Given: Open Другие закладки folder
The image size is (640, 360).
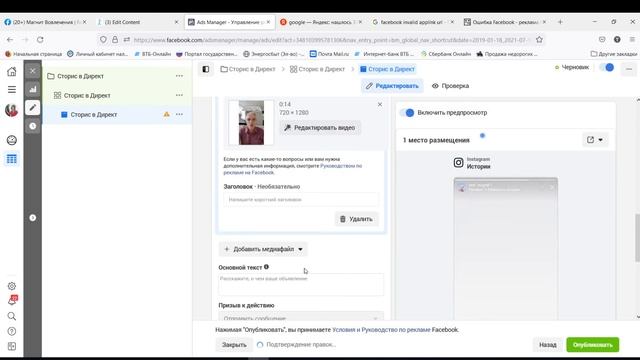Looking at the screenshot, I should click(613, 53).
